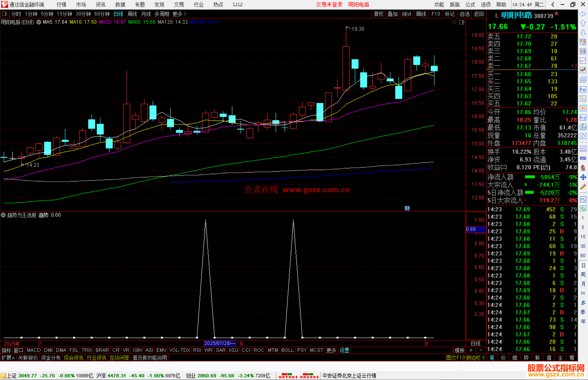
Task: Select the 月 monthly period in sidebar
Action: click(x=583, y=284)
